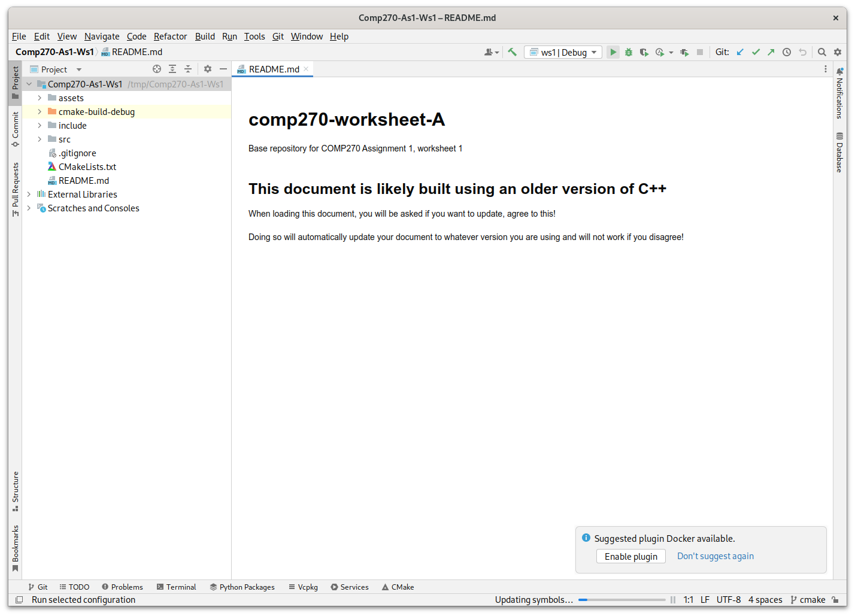Screen dimensions: 855x616
Task: Build the project with hammer icon
Action: click(512, 52)
